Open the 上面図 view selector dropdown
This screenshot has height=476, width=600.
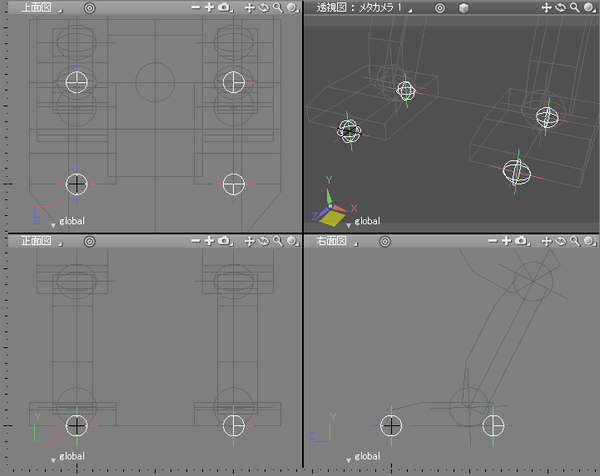pyautogui.click(x=41, y=8)
